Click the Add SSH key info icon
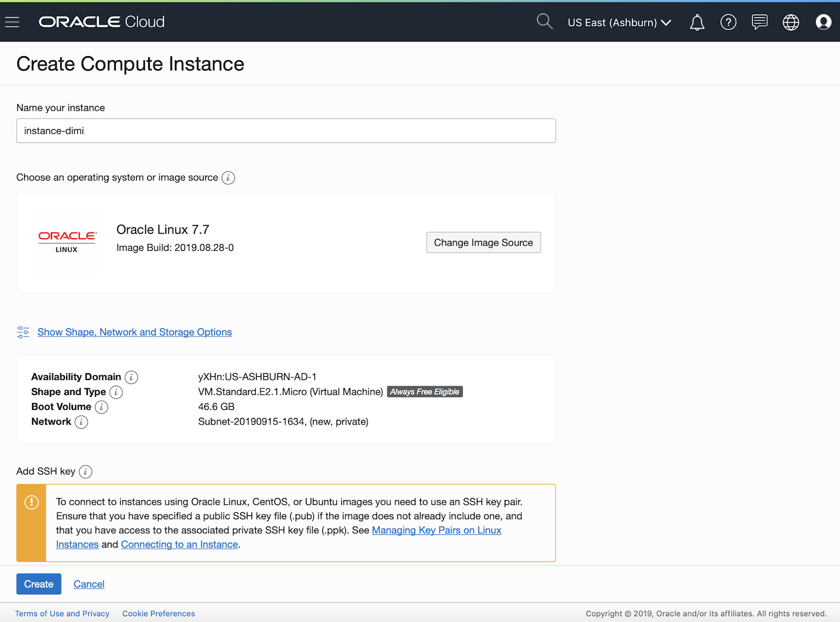840x622 pixels. coord(85,471)
